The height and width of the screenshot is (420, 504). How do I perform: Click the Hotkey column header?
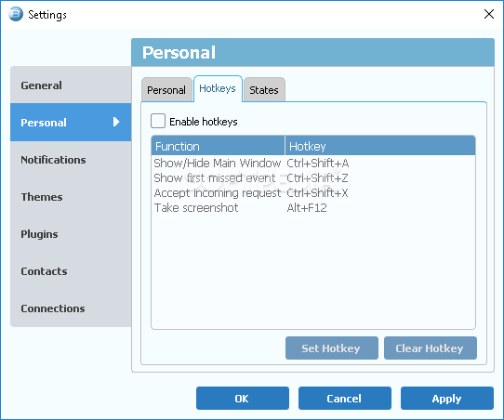pos(380,146)
